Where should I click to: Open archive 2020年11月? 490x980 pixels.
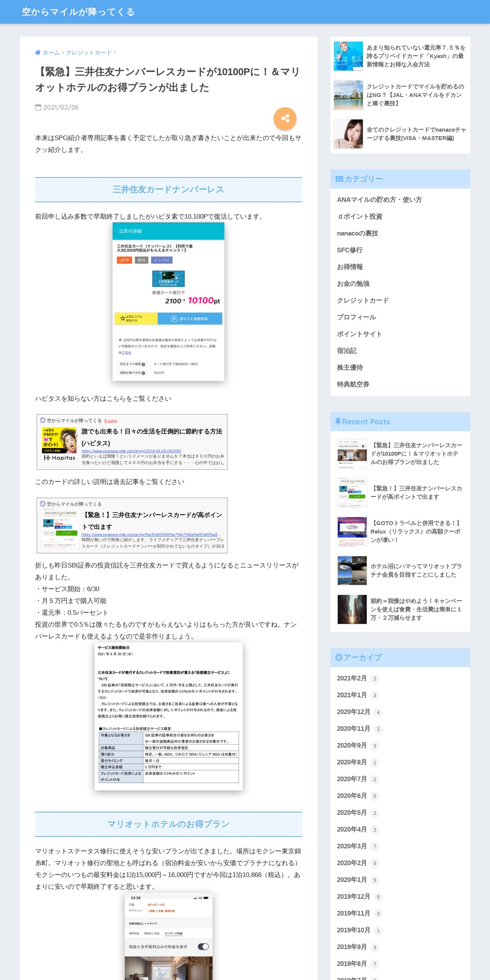353,729
